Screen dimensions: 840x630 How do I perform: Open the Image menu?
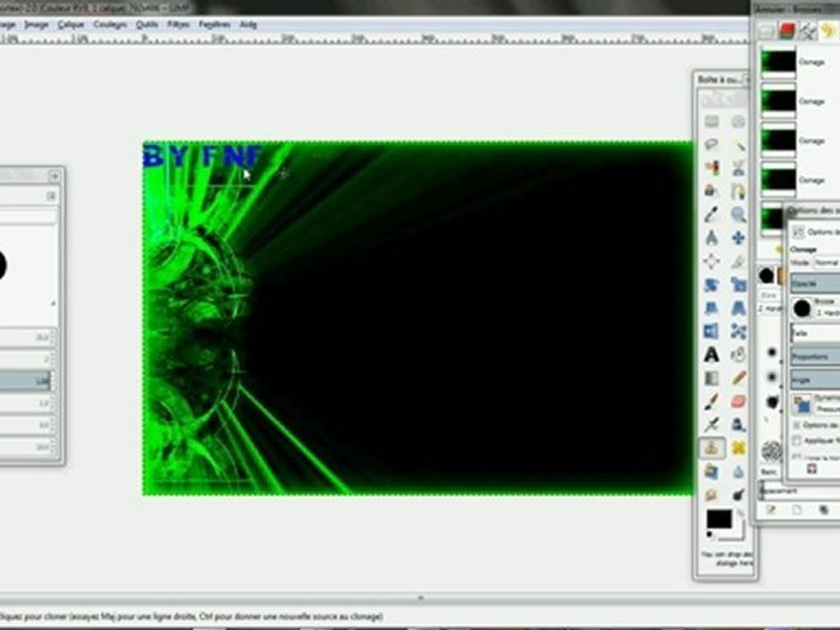37,24
